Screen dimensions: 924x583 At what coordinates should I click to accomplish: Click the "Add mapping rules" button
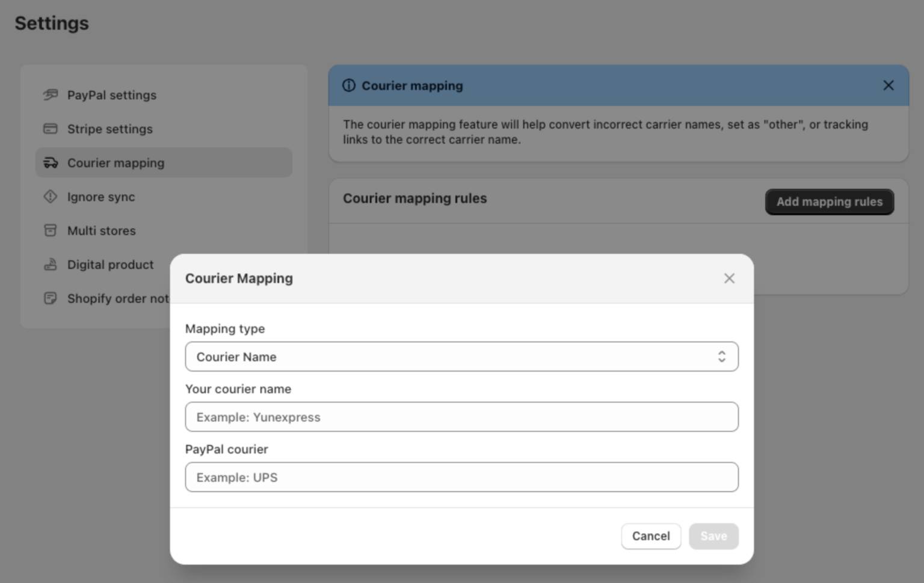coord(829,202)
